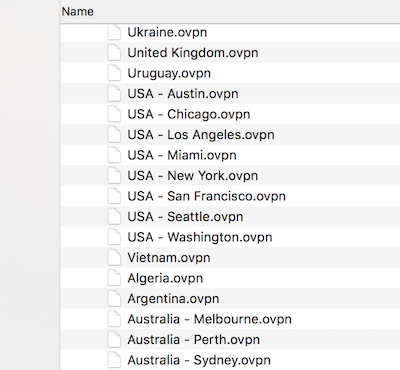
Task: Click the USA - Miami.ovpn file name
Action: [x=182, y=155]
